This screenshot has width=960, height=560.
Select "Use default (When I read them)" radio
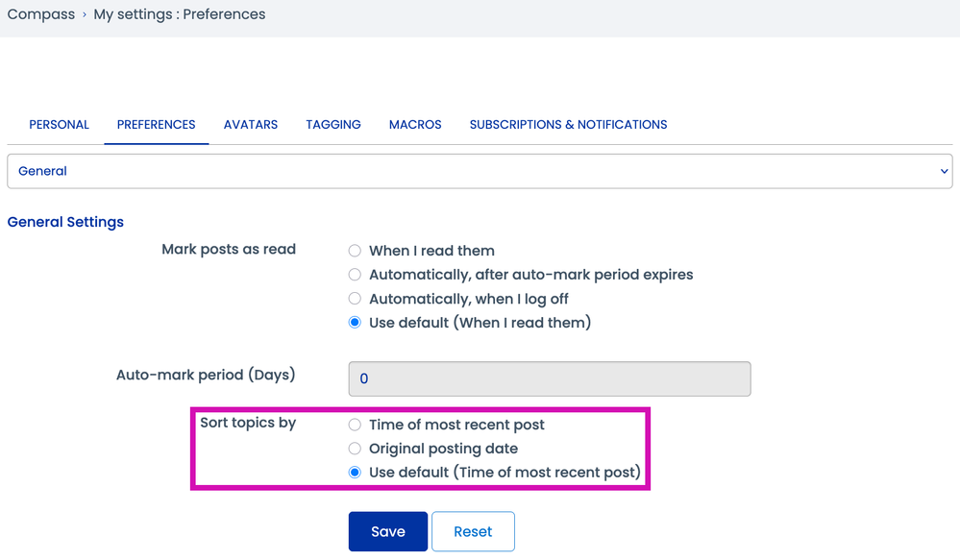coord(355,323)
